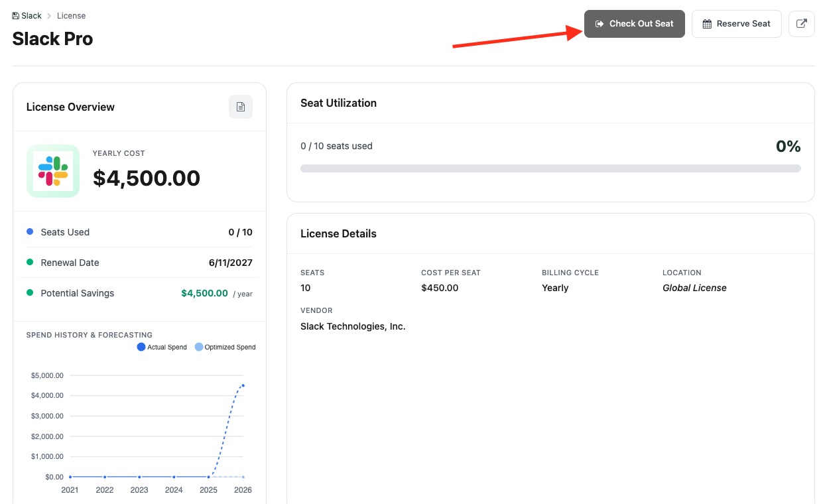Click the $4,500.00 yearly cost value
823x504 pixels.
coord(147,178)
